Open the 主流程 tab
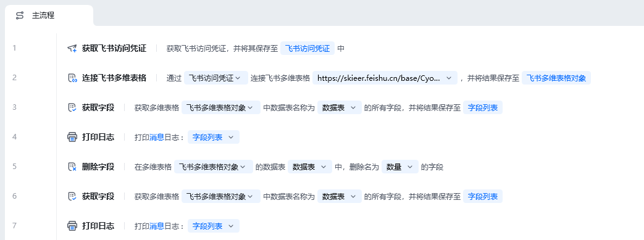This screenshot has width=644, height=240. [49, 15]
